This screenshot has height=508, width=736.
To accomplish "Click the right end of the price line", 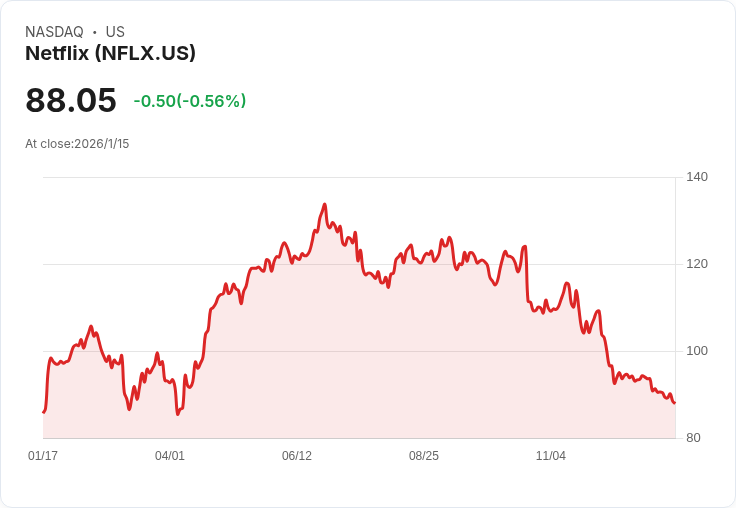I will (674, 403).
